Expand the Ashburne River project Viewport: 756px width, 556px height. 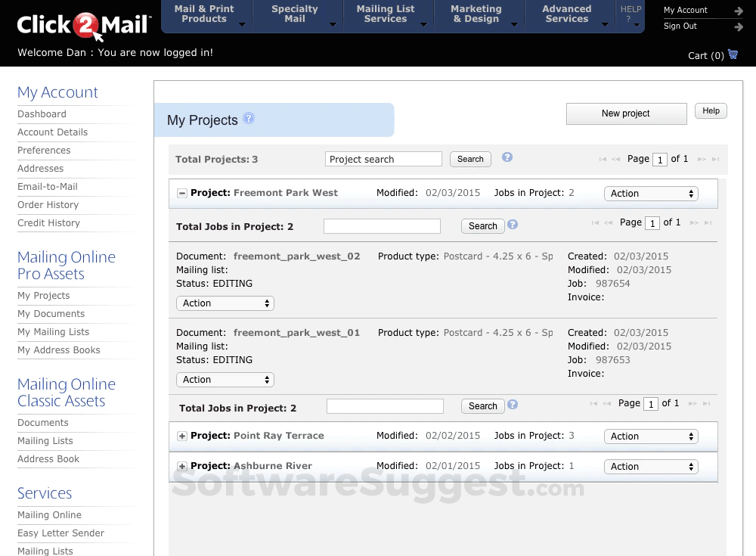[x=181, y=466]
